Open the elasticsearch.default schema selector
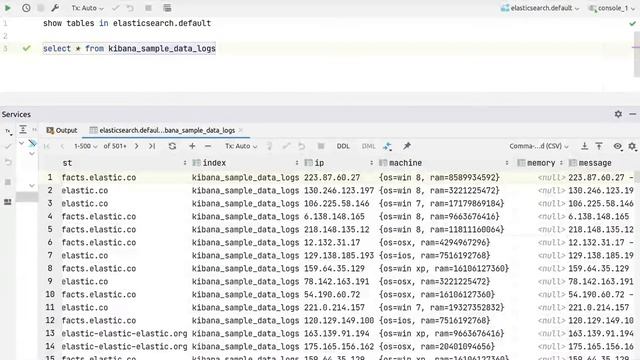 point(540,8)
